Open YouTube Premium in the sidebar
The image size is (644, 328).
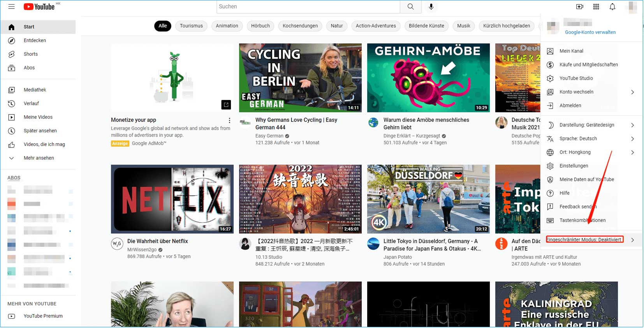coord(38,316)
